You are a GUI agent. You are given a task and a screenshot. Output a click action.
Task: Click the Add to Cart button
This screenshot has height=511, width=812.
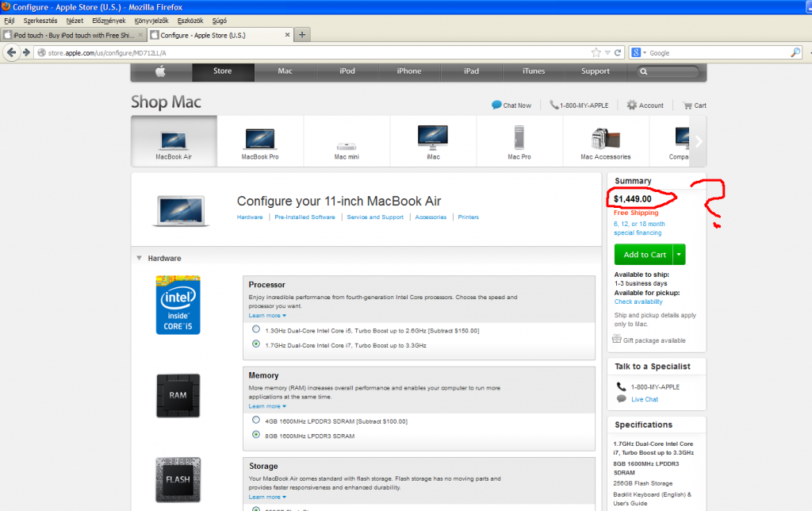point(644,255)
